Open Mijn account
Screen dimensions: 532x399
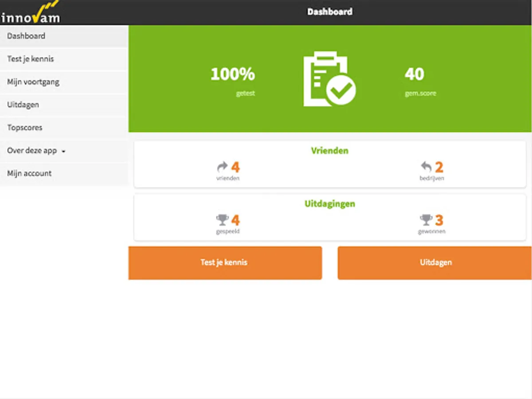coord(64,173)
